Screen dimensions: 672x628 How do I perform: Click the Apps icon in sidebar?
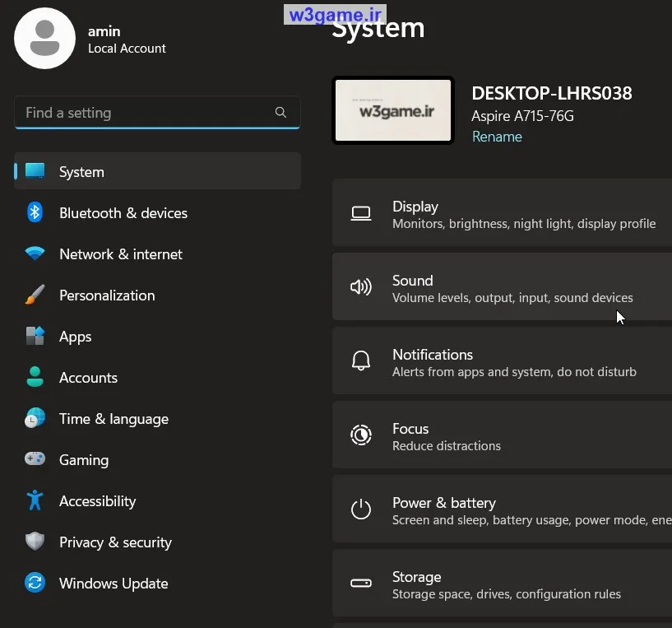(x=35, y=336)
